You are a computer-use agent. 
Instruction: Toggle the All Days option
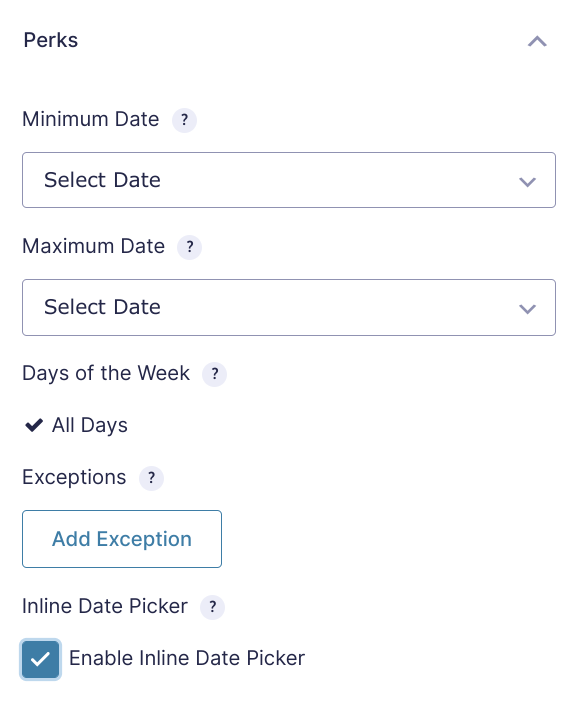click(76, 425)
